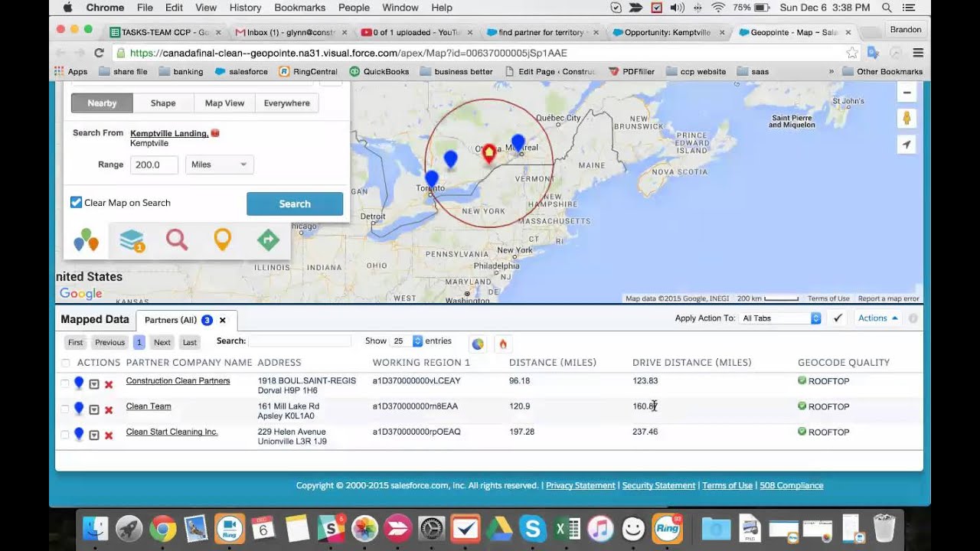980x551 pixels.
Task: Reload the page in Chrome
Action: tap(99, 53)
